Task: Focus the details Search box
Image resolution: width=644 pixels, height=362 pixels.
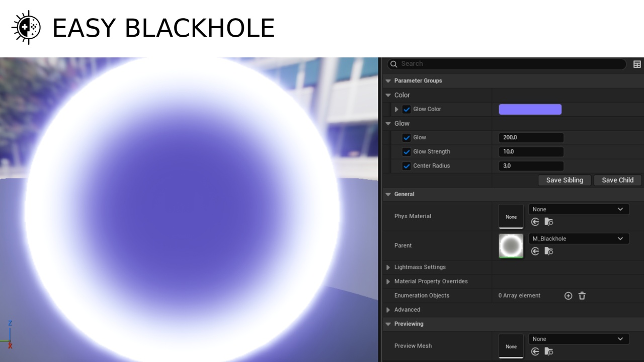Action: click(507, 64)
